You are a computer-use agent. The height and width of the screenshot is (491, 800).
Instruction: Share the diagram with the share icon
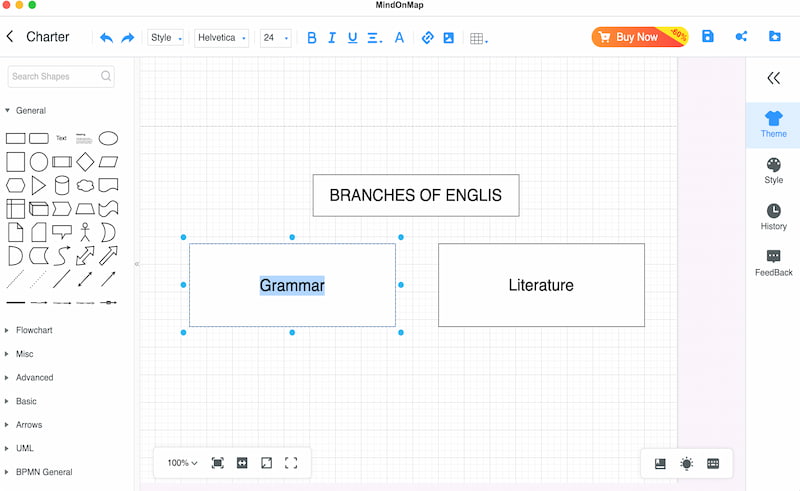click(741, 36)
